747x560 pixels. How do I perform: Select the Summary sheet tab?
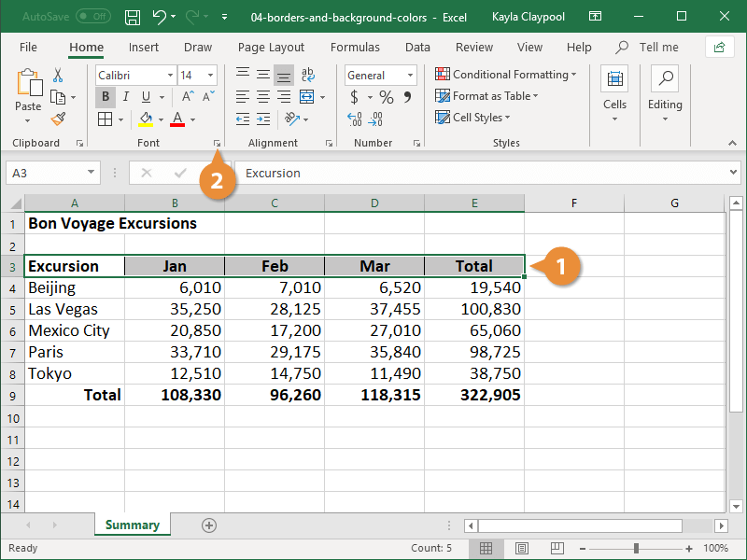coord(132,525)
